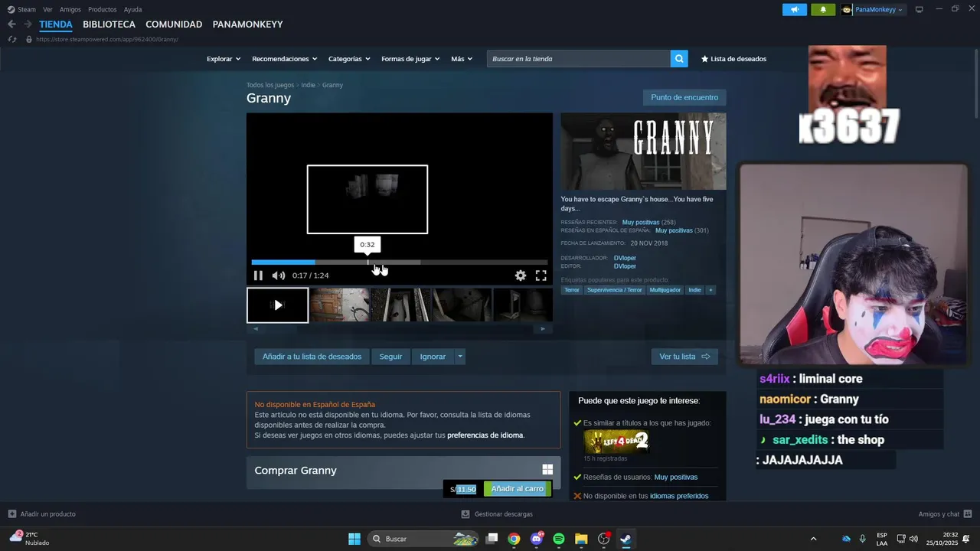Viewport: 980px width, 551px height.
Task: Click the Ignorar button
Action: click(433, 357)
